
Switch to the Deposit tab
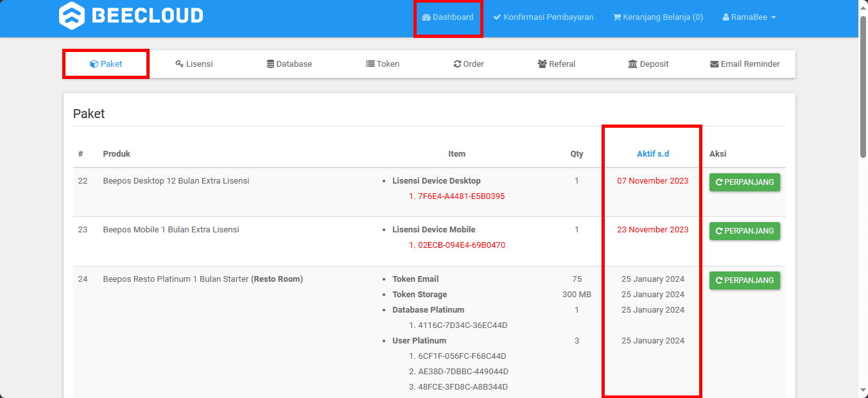coord(648,64)
